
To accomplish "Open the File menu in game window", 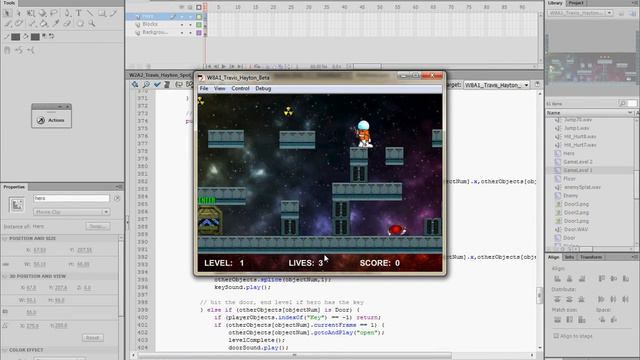I will (x=204, y=89).
